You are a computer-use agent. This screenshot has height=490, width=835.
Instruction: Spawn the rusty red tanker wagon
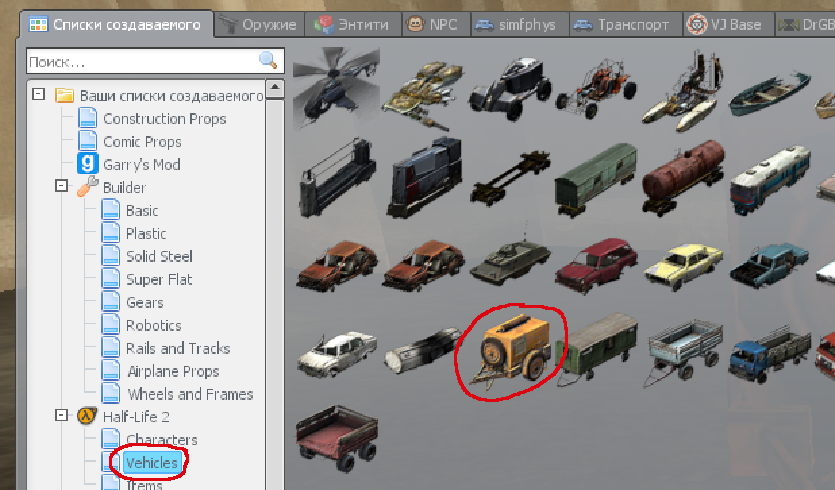point(683,177)
